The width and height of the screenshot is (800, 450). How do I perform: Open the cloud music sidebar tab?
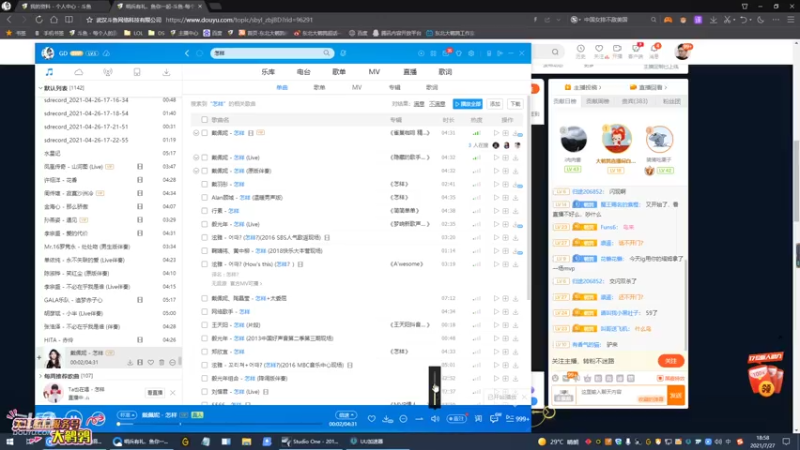tap(79, 72)
